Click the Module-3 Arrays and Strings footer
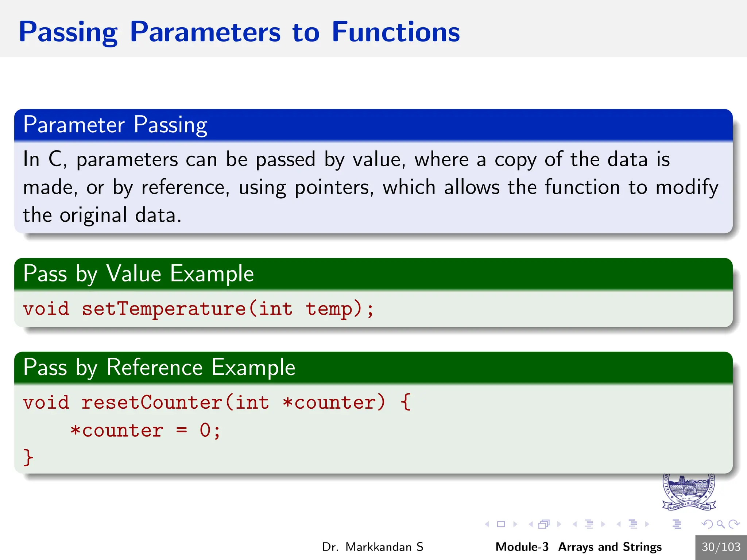This screenshot has width=747, height=560. click(x=578, y=547)
